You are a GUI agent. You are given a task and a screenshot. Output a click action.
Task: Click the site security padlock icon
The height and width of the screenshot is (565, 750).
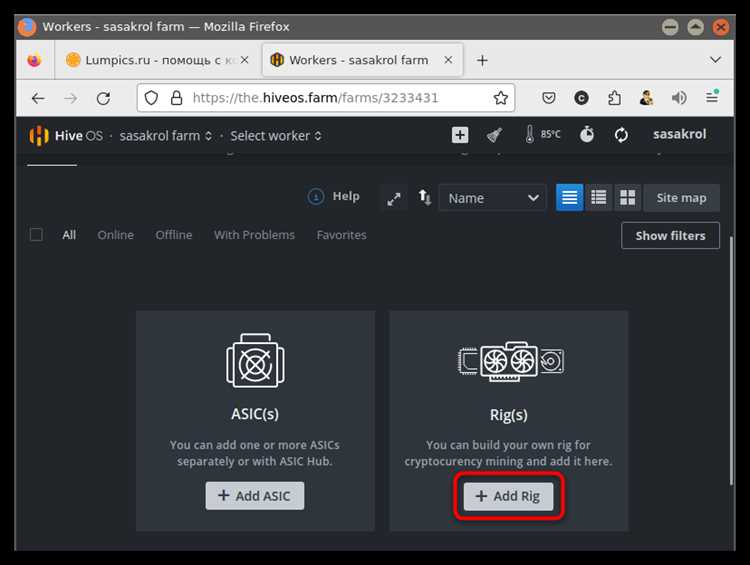click(x=176, y=98)
